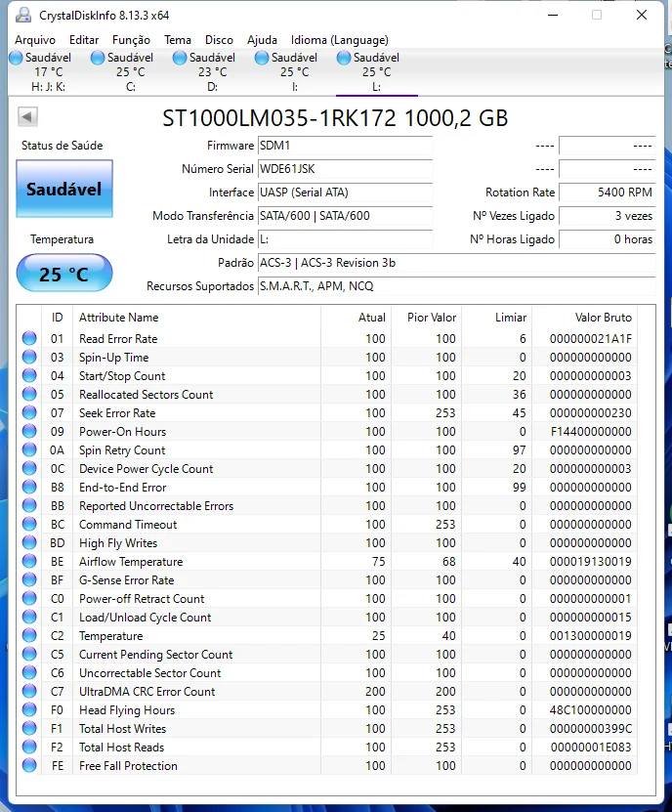This screenshot has width=672, height=812.
Task: Click status orb for Uncorrectable Sector Count
Action: pyautogui.click(x=29, y=672)
